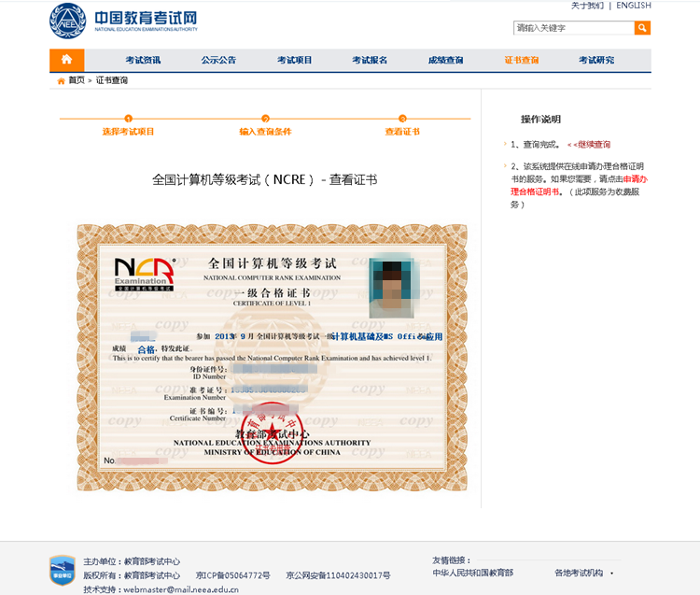Click step 3 circle marker
The height and width of the screenshot is (595, 700).
click(x=402, y=119)
